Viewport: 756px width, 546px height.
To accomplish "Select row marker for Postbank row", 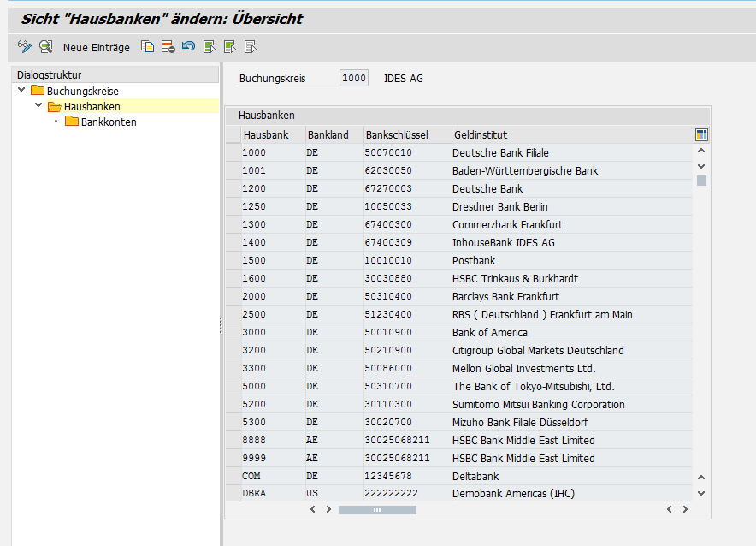I will click(x=233, y=260).
